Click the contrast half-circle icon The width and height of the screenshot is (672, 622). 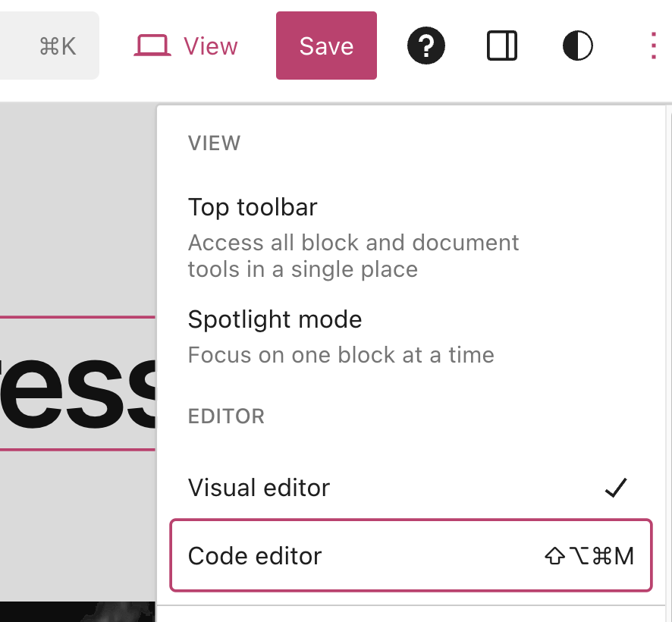[577, 46]
